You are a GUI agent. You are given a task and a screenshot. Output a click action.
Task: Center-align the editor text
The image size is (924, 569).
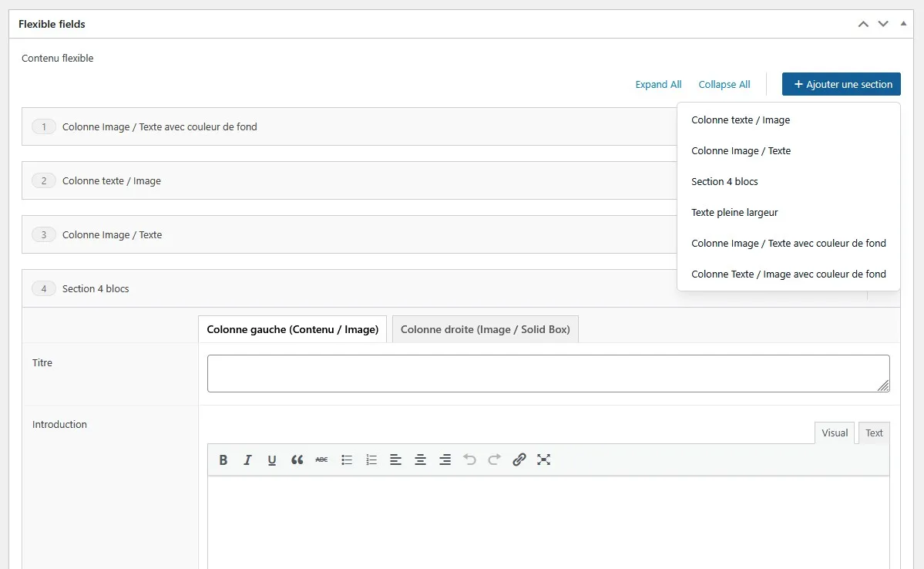pos(420,460)
